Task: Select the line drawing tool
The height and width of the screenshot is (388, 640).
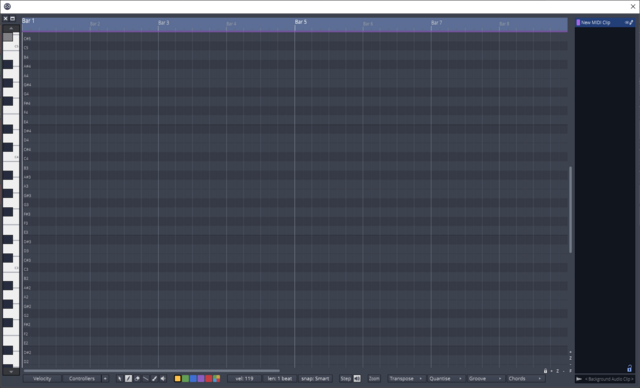Action: pyautogui.click(x=146, y=379)
